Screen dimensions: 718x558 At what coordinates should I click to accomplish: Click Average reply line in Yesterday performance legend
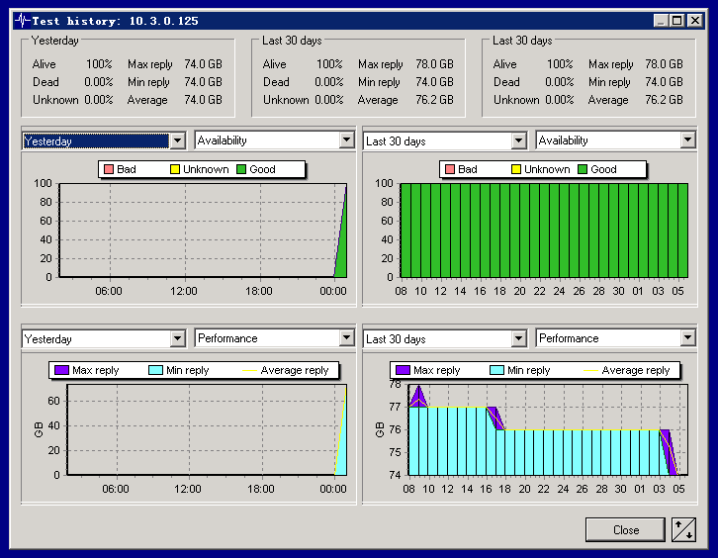[x=249, y=370]
